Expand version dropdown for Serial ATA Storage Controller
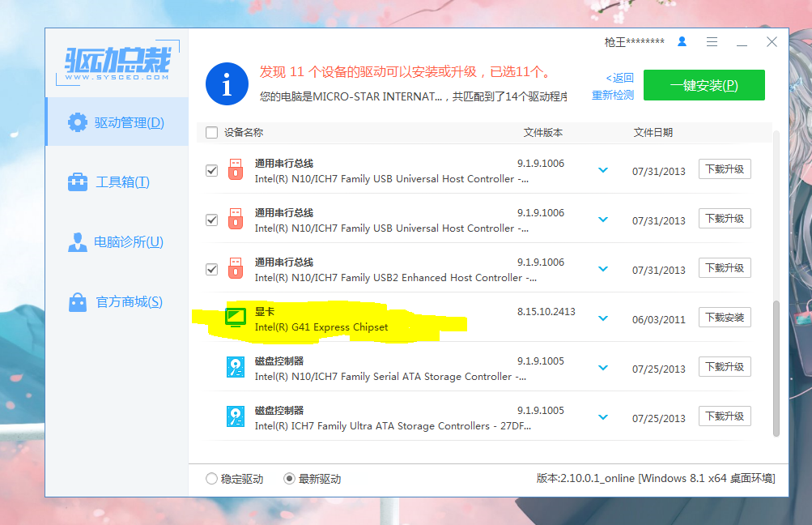 pyautogui.click(x=603, y=368)
